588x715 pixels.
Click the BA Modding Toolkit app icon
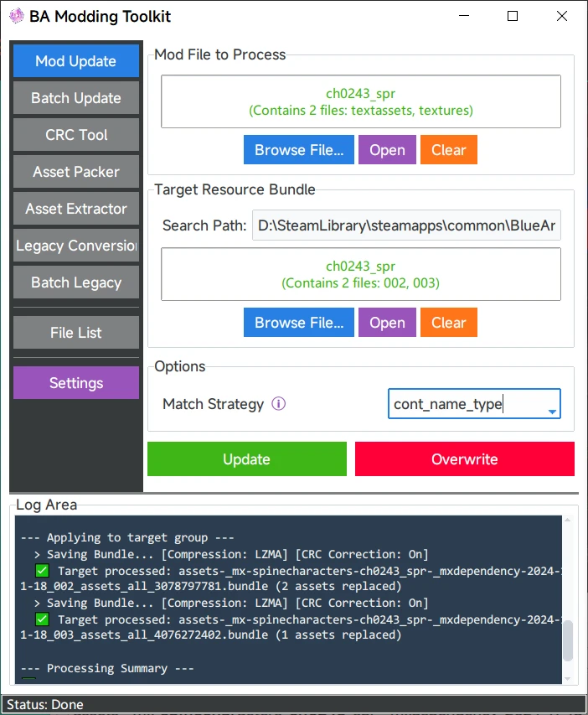tap(17, 16)
